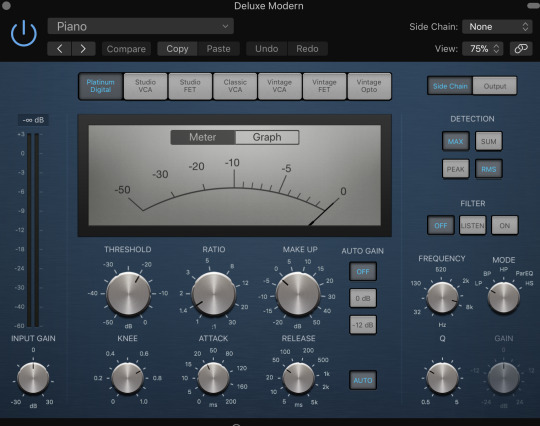This screenshot has width=540, height=426.
Task: Select PEAK detection mode
Action: coord(455,169)
